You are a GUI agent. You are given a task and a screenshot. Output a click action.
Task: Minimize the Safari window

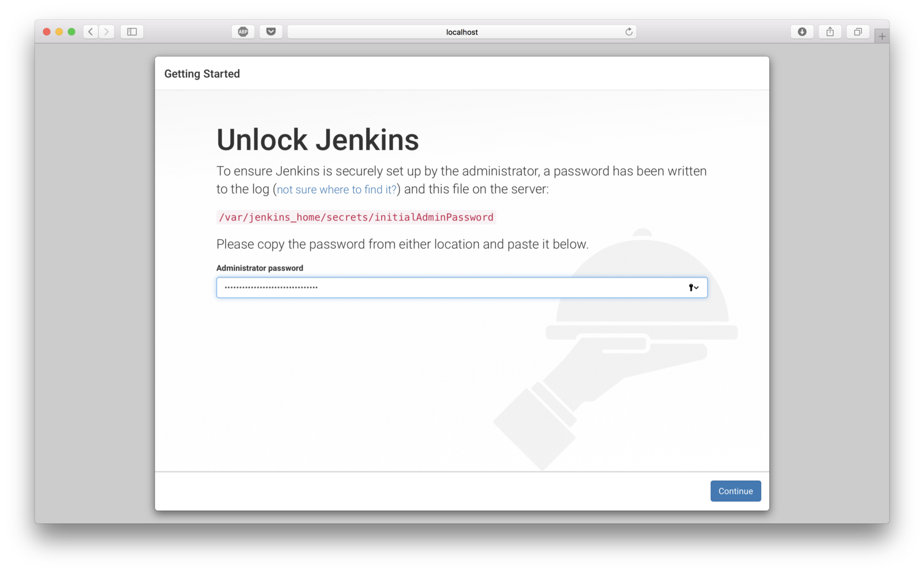tap(59, 32)
